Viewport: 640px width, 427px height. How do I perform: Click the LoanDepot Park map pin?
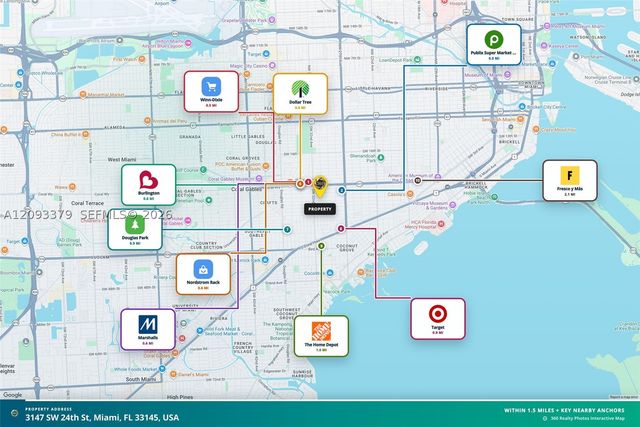click(417, 60)
